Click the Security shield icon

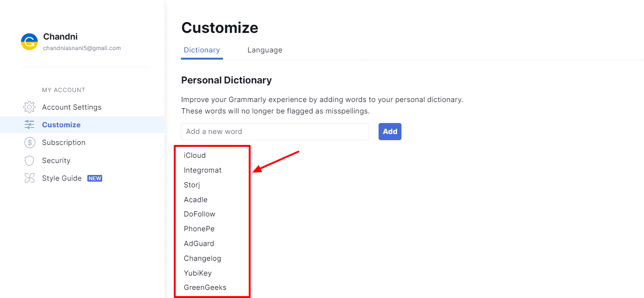[30, 161]
